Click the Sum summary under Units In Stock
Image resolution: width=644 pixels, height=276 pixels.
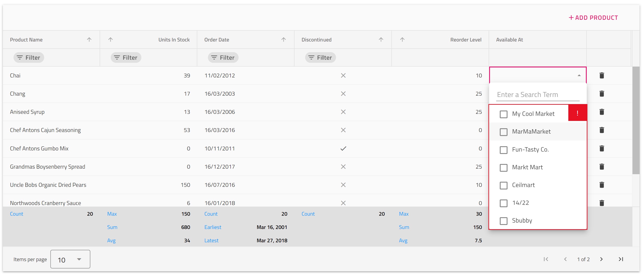[112, 227]
